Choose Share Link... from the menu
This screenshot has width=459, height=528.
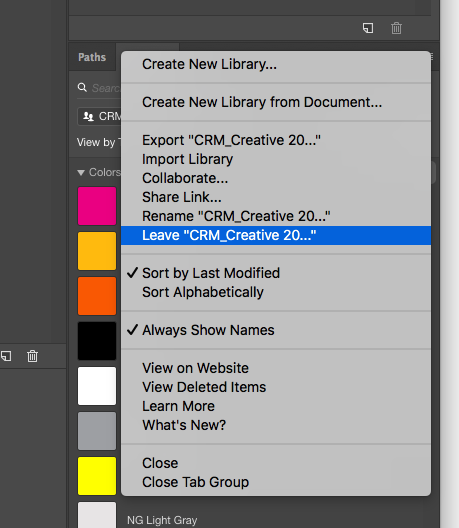pyautogui.click(x=276, y=197)
